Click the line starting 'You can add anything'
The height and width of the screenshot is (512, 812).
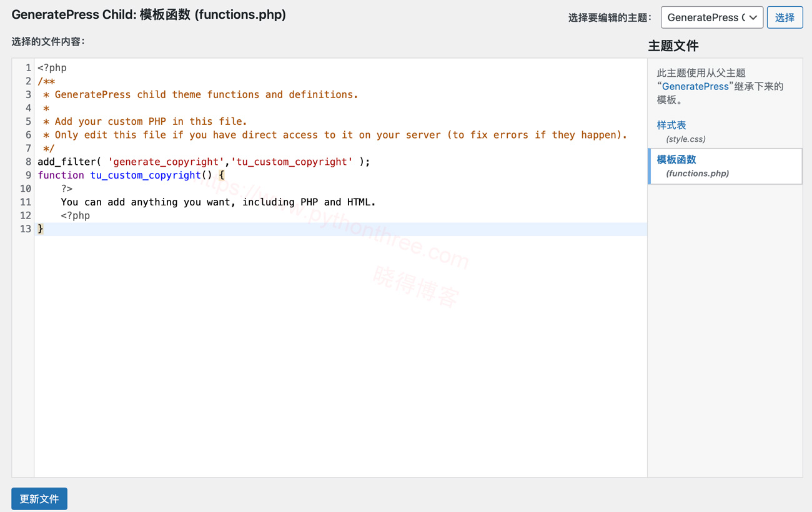[x=218, y=202]
